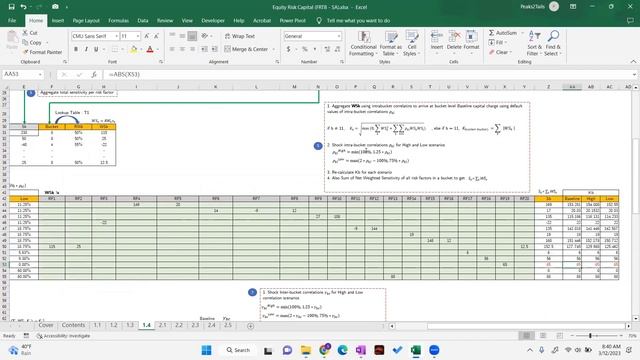Click the Format Painter tool

click(42, 52)
